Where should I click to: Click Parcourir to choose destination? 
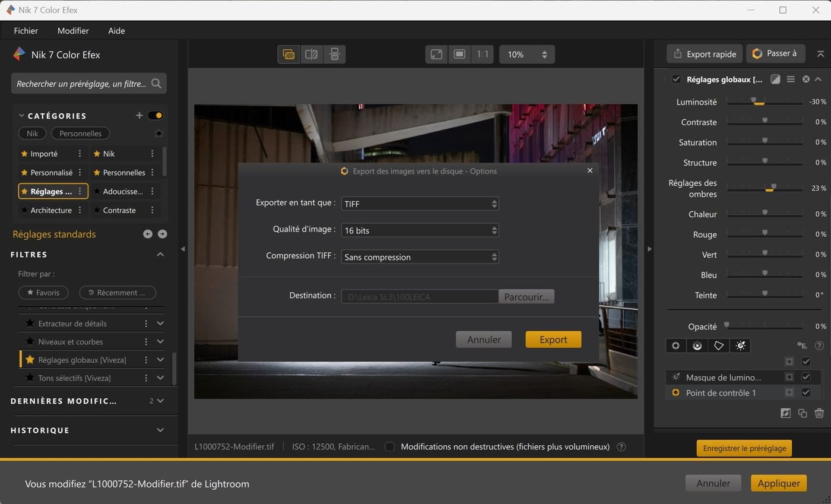[x=526, y=297]
